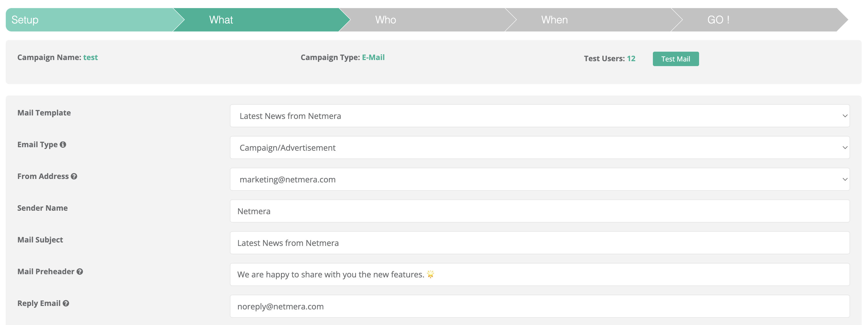
Task: Open the Mail Template dropdown
Action: 539,116
